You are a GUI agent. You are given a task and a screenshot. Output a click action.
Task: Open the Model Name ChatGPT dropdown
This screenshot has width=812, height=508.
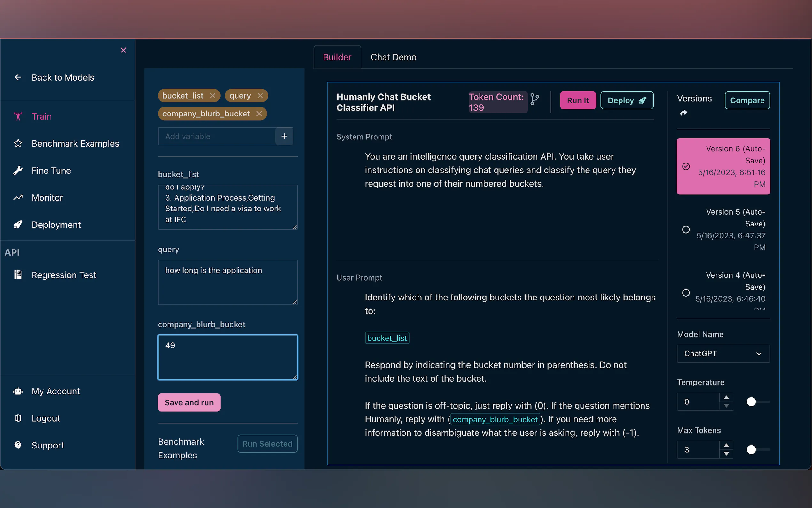coord(723,353)
